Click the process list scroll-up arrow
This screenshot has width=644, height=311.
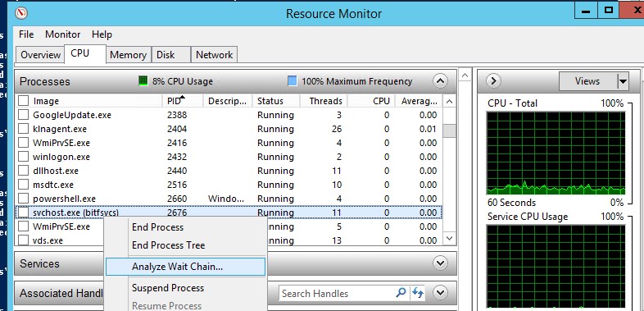(449, 101)
